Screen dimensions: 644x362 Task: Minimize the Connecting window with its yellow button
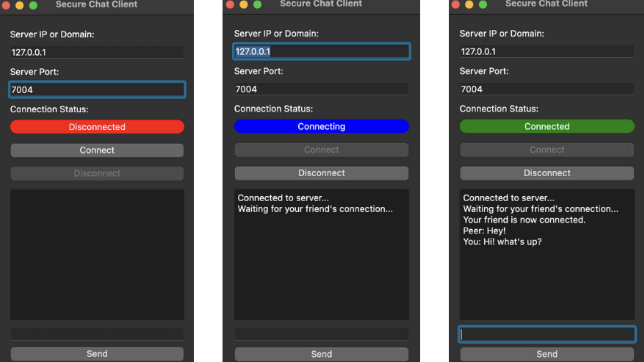[243, 5]
